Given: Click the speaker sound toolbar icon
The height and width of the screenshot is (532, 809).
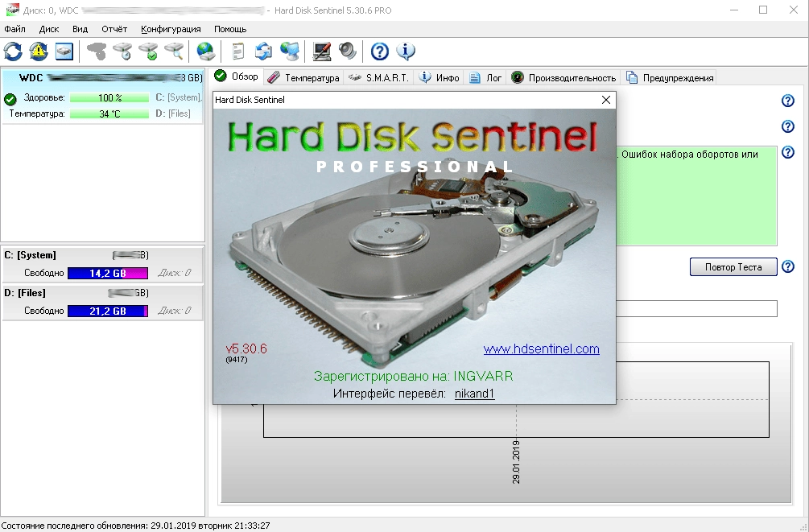Looking at the screenshot, I should pyautogui.click(x=348, y=51).
